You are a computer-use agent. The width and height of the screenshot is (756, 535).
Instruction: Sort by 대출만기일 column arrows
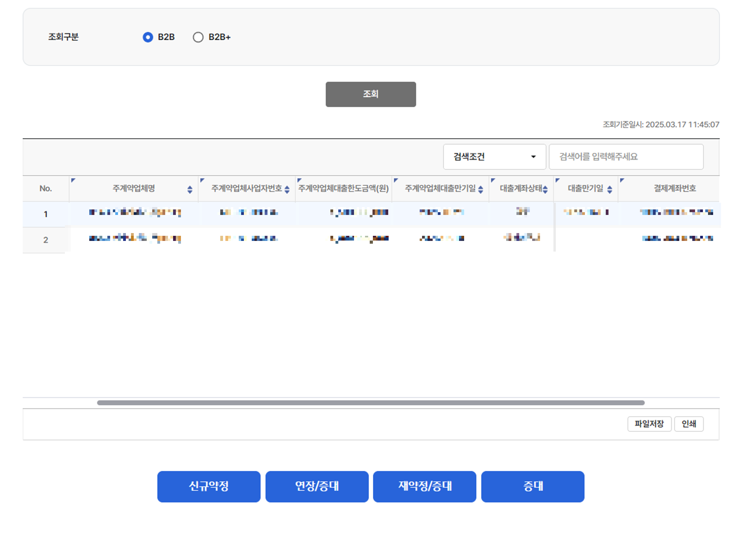coord(609,190)
